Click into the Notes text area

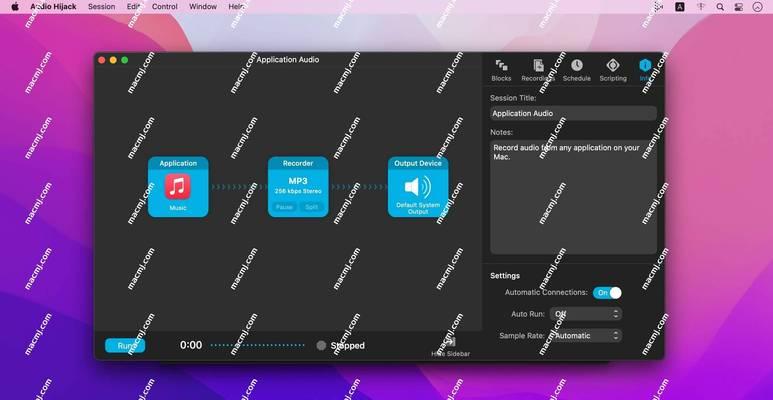573,197
